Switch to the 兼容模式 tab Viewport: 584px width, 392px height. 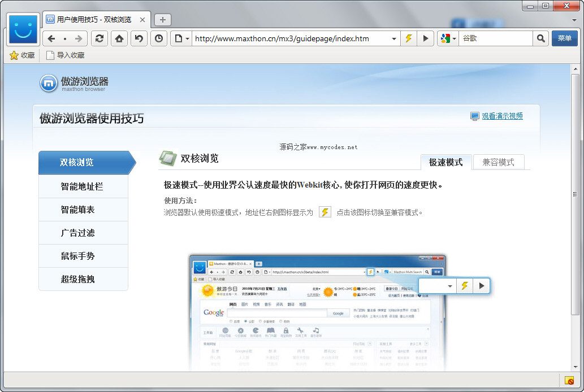(498, 162)
